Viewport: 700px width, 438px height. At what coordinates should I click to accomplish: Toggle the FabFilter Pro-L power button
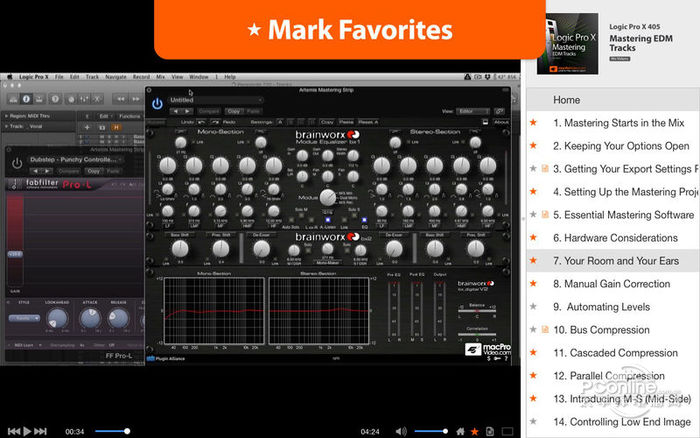click(17, 163)
